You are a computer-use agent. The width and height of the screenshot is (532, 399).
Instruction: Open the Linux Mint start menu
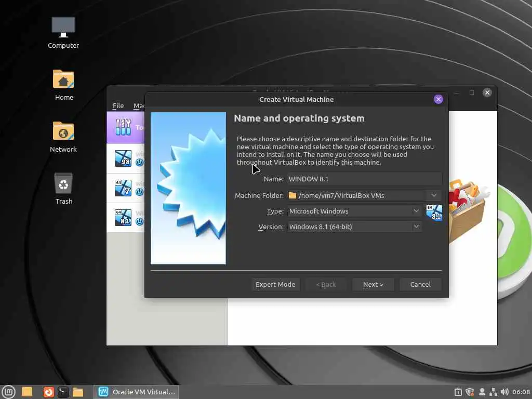(x=8, y=392)
